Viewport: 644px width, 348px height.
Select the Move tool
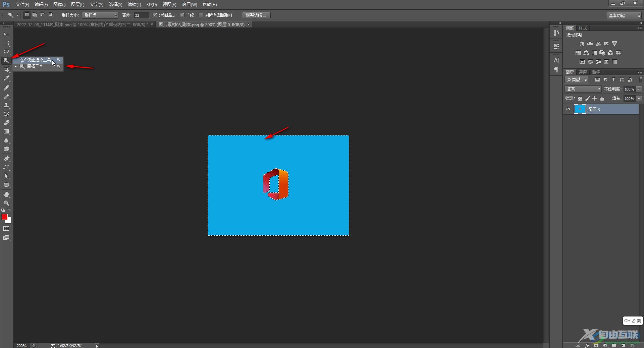(6, 35)
